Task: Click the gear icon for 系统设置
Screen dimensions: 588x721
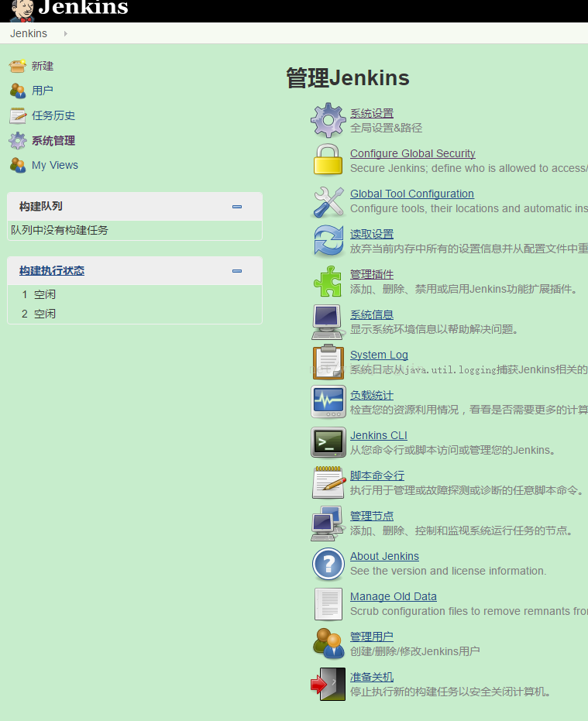Action: click(x=328, y=120)
